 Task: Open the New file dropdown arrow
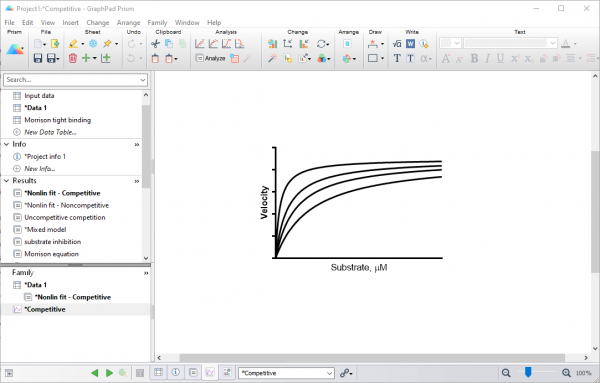pyautogui.click(x=45, y=44)
